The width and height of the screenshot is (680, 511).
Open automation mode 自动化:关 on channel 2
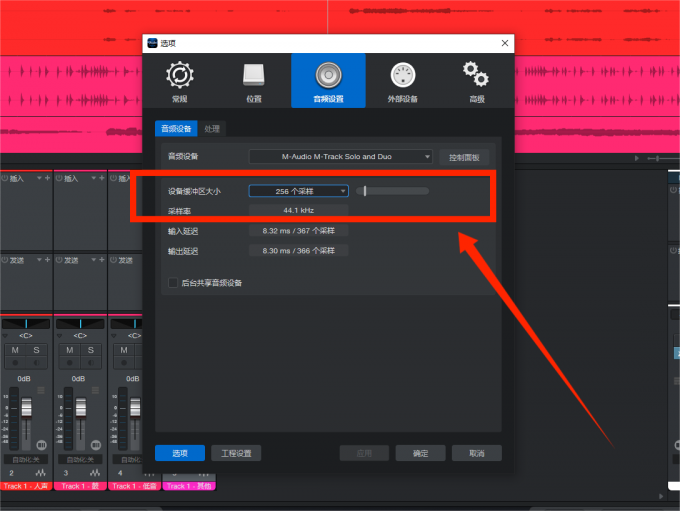point(26,460)
